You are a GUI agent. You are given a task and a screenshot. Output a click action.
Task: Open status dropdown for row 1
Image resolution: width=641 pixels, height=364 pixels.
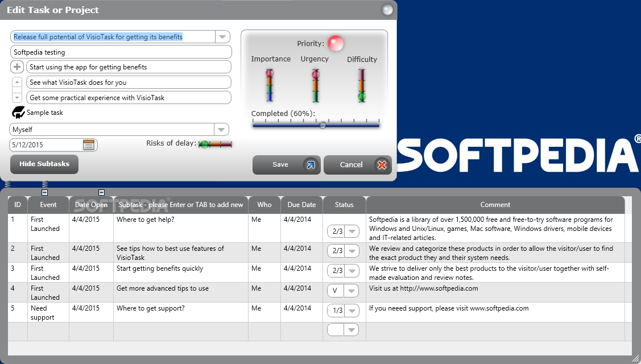(351, 231)
